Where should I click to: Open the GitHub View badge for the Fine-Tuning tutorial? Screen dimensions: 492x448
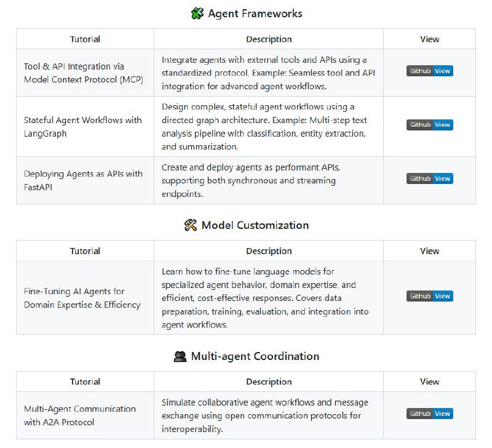[x=429, y=296]
